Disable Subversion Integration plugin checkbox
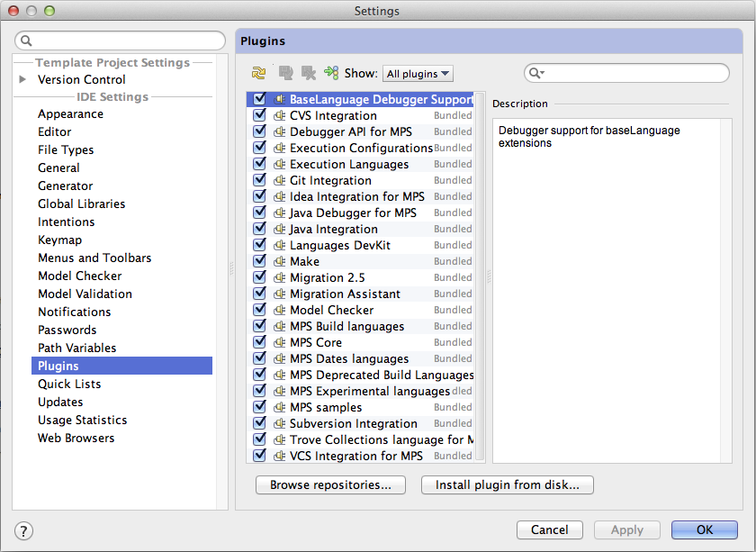 pos(259,423)
